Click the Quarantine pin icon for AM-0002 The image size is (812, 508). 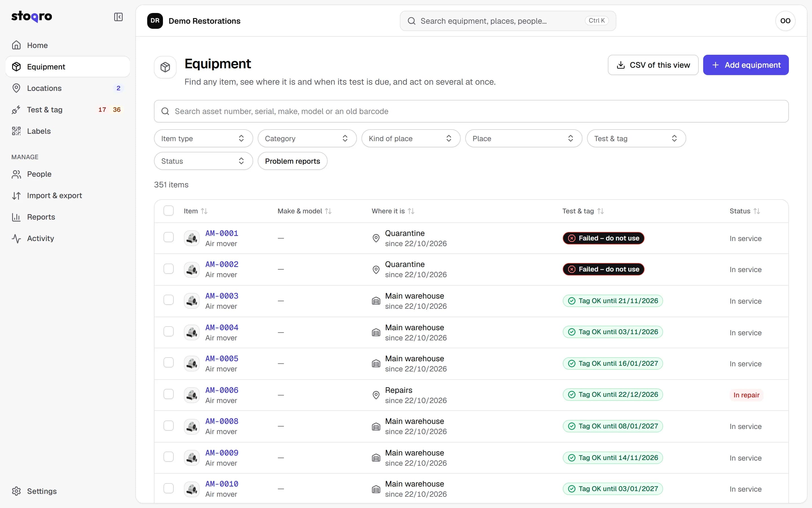click(376, 270)
